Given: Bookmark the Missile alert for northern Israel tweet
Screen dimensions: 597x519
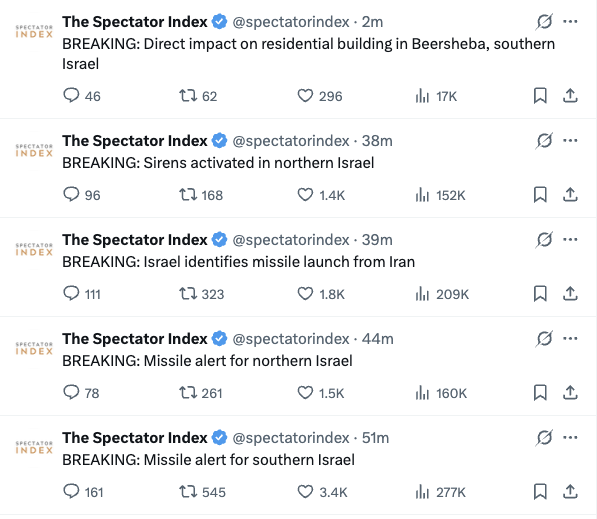Looking at the screenshot, I should tap(540, 393).
